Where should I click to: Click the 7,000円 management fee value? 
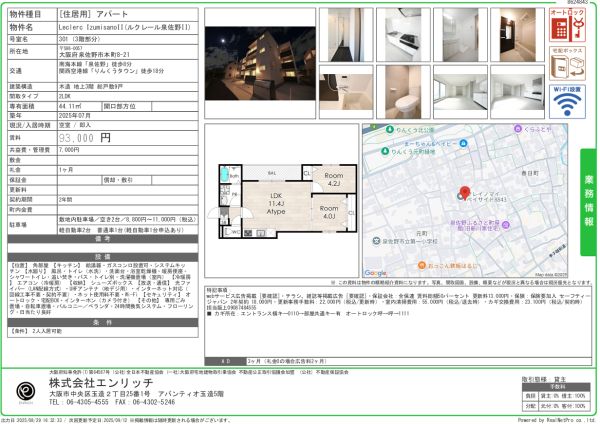[x=69, y=150]
